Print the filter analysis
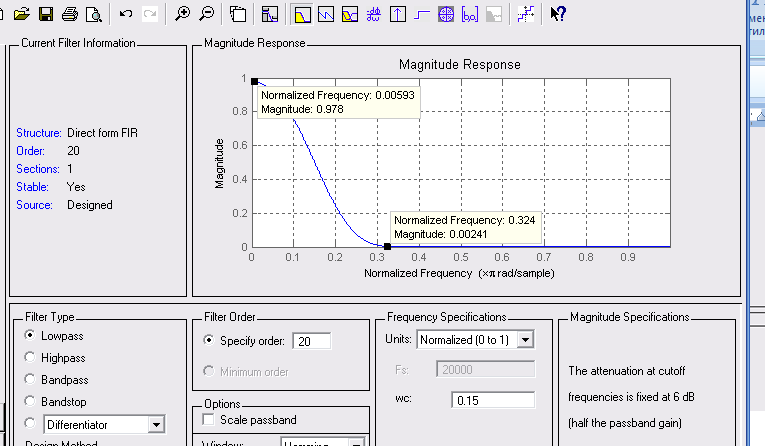This screenshot has height=446, width=765. [x=70, y=14]
